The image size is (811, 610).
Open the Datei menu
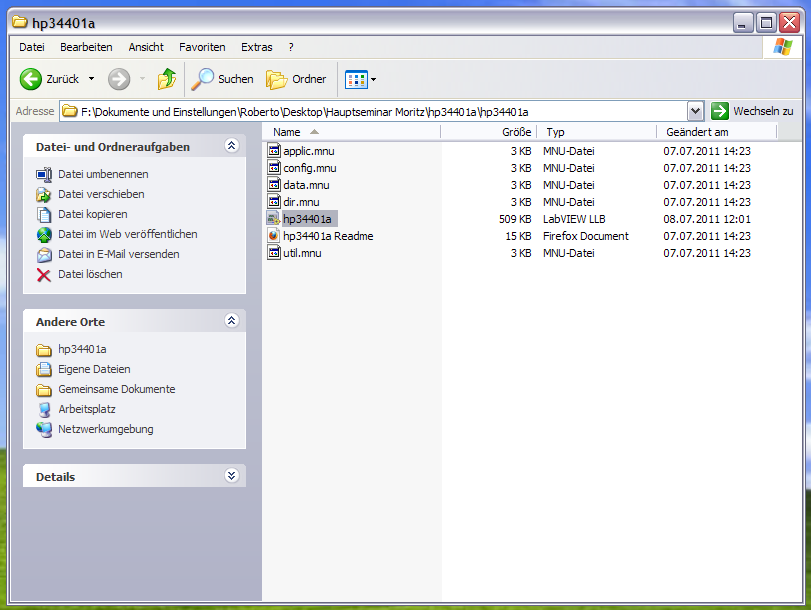tap(32, 47)
